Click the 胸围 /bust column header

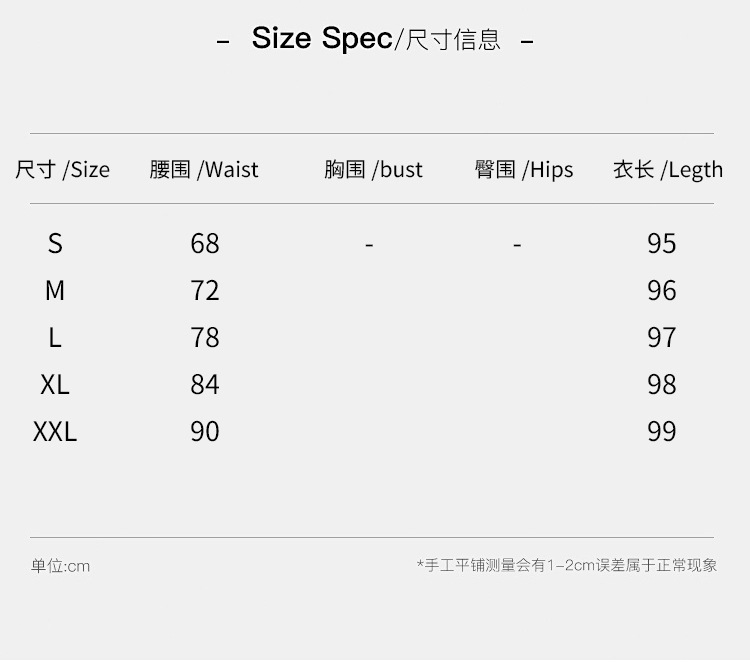coord(373,170)
